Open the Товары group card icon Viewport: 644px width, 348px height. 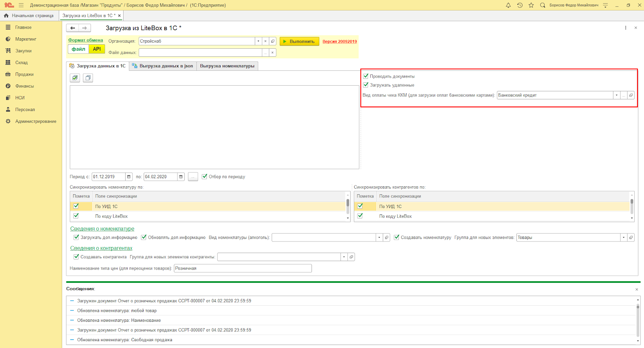coord(631,237)
